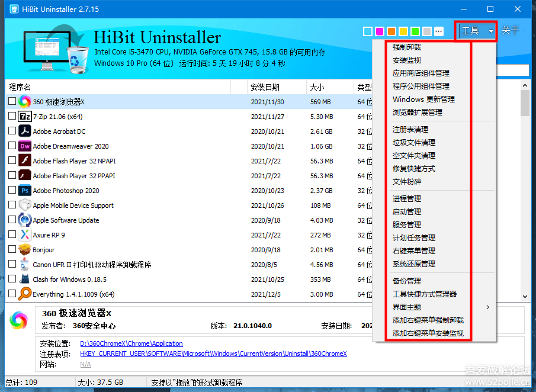Click the 7-Zip 21.06 program icon
This screenshot has height=392, width=536.
(x=25, y=117)
